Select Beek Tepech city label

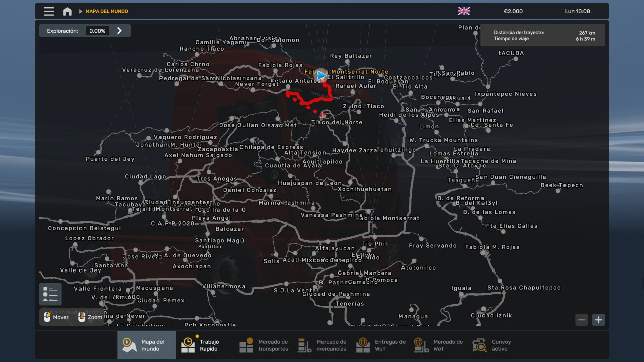click(x=561, y=185)
